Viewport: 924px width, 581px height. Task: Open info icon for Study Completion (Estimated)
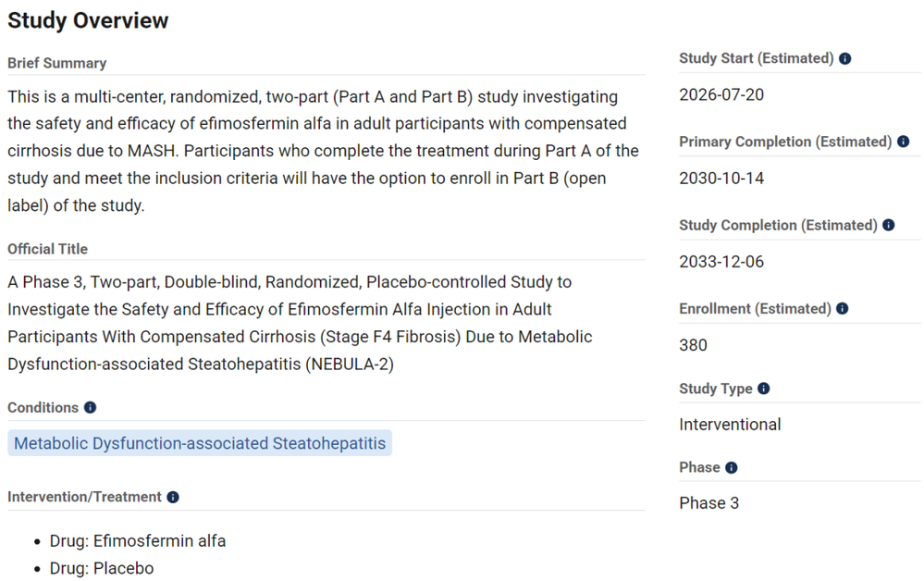coord(888,225)
